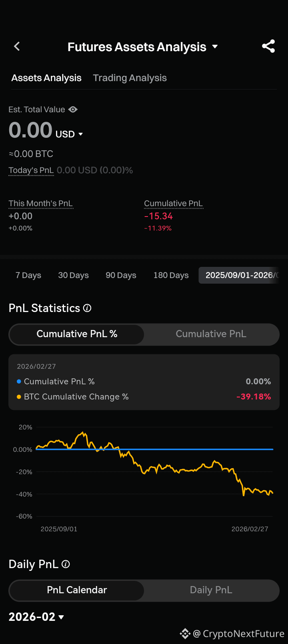Select the Assets Analysis tab
Screen dimensions: 288x644
[46, 78]
